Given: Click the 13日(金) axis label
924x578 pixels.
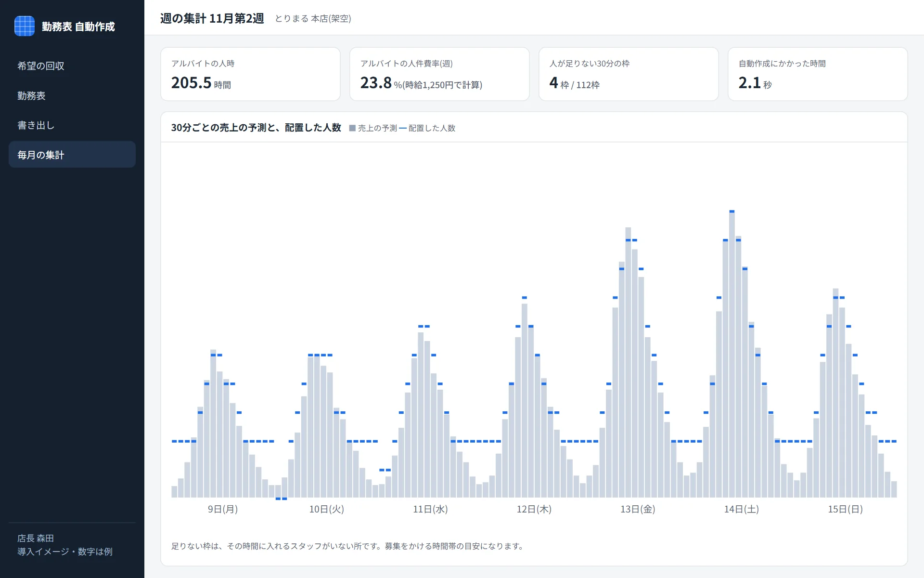Looking at the screenshot, I should pyautogui.click(x=638, y=509).
